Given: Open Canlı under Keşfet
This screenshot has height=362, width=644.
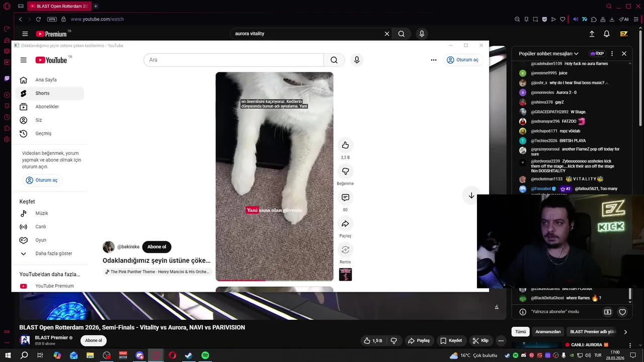Looking at the screenshot, I should (49, 227).
